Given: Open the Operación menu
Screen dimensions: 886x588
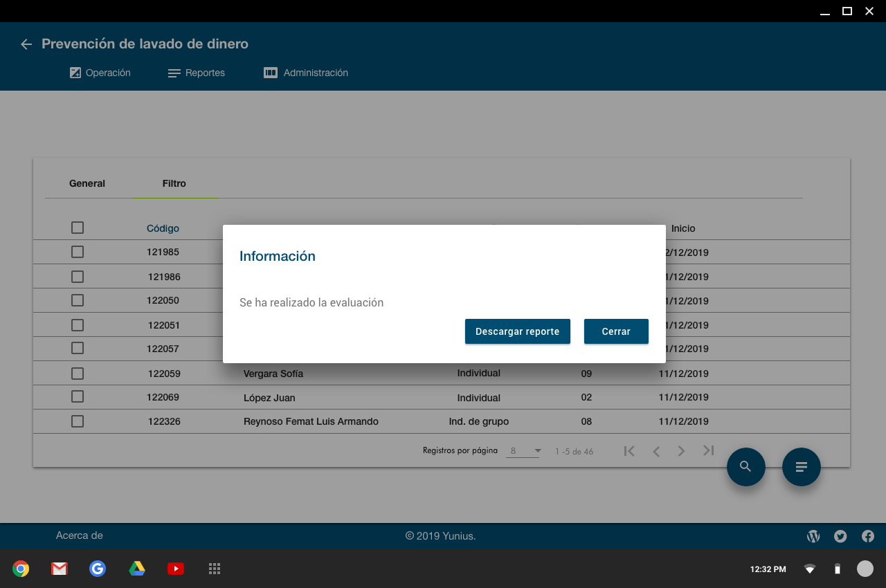Looking at the screenshot, I should click(100, 73).
